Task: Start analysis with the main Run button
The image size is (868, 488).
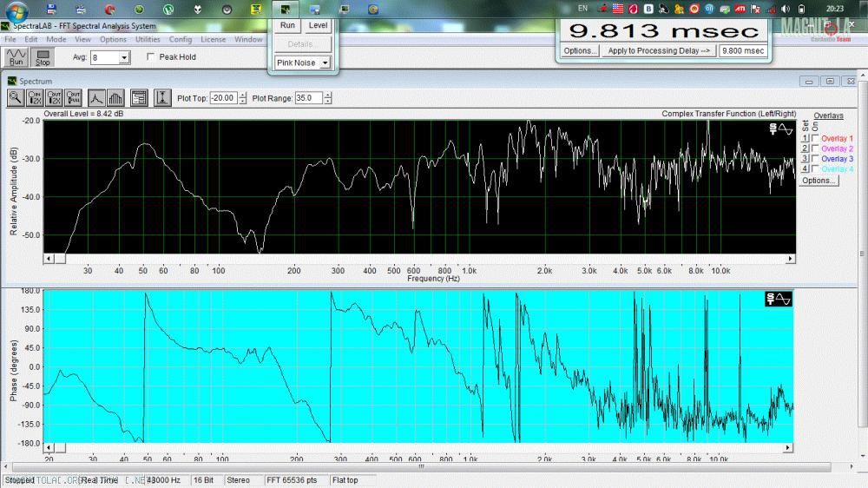Action: click(16, 57)
